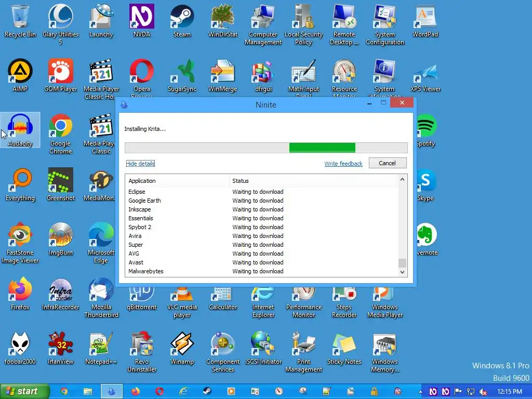Click the Ninite installation progress bar
This screenshot has width=532, height=399.
(266, 148)
